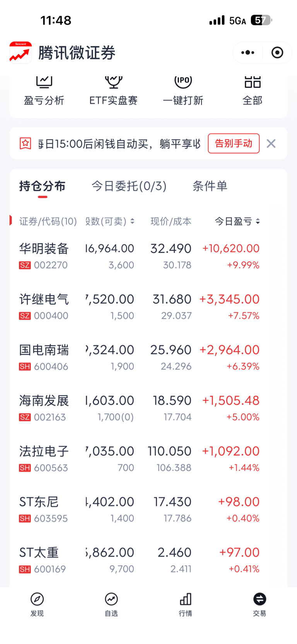Sort holdings by 今日盈亏 arrows
297x644 pixels.
click(258, 221)
